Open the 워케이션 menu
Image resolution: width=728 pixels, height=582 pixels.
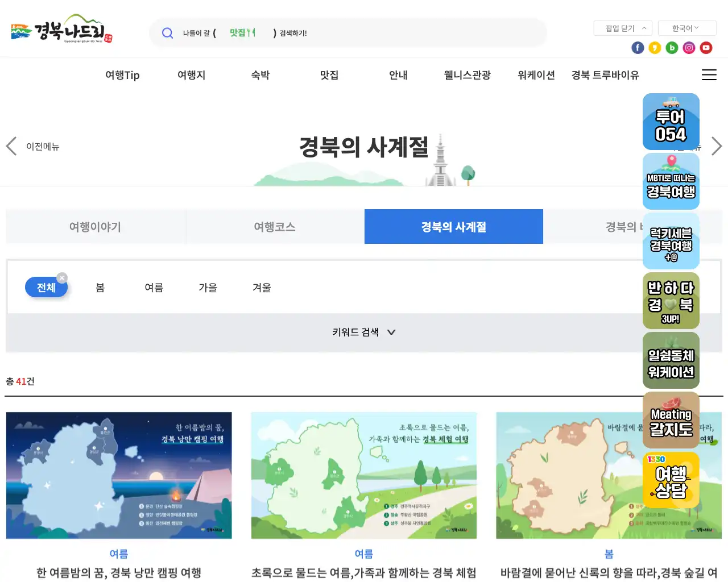536,75
